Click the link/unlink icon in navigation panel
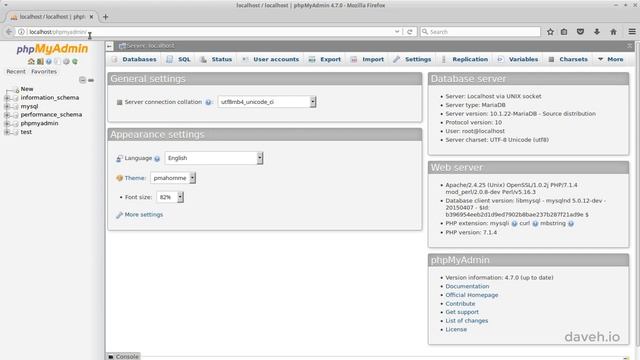640x360 pixels. coord(91,80)
